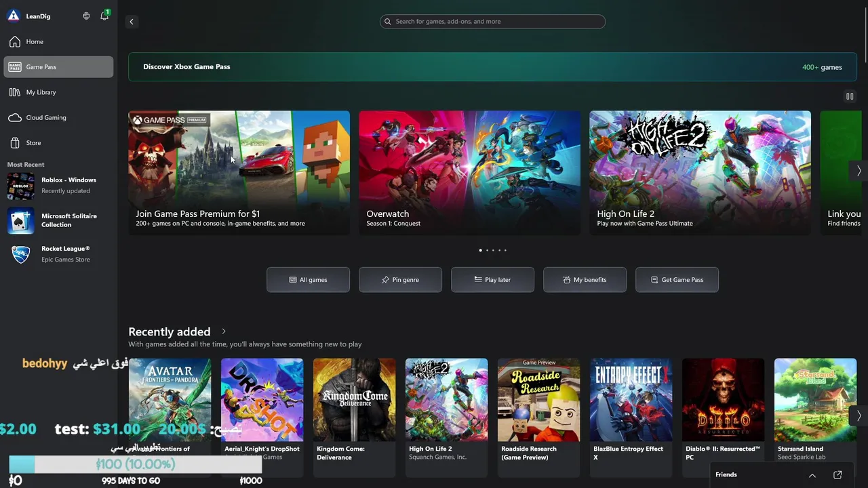Pause the featured carousel
Viewport: 868px width, 488px height.
(850, 96)
